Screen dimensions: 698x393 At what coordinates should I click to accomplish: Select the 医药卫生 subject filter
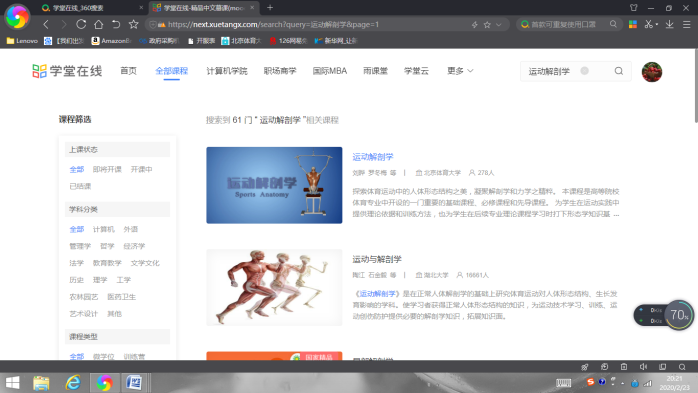click(122, 297)
